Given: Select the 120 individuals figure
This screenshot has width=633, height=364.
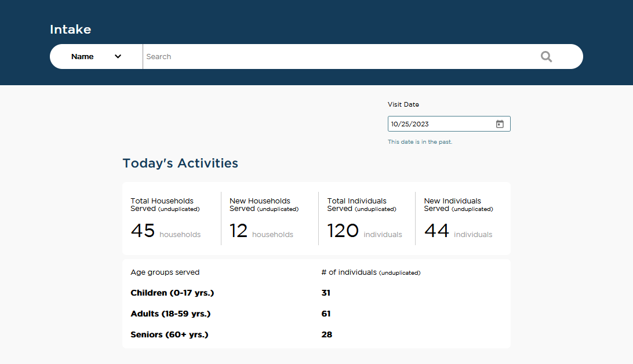Looking at the screenshot, I should [x=343, y=231].
